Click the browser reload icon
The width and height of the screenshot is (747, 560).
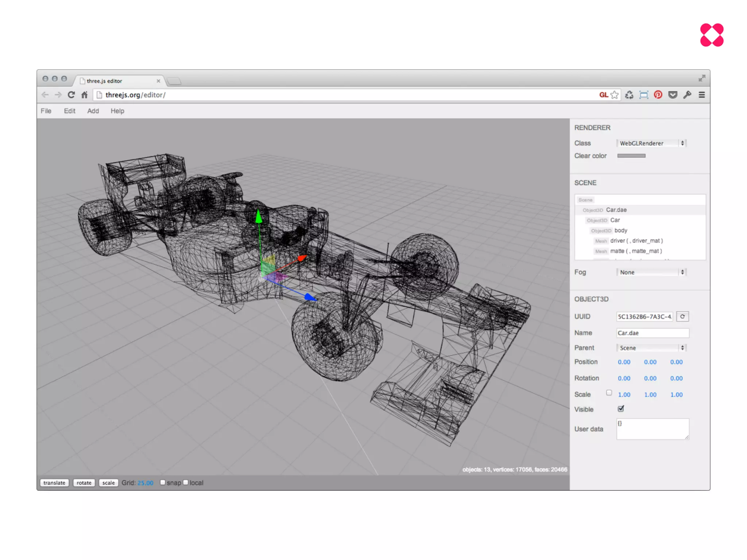(x=71, y=95)
